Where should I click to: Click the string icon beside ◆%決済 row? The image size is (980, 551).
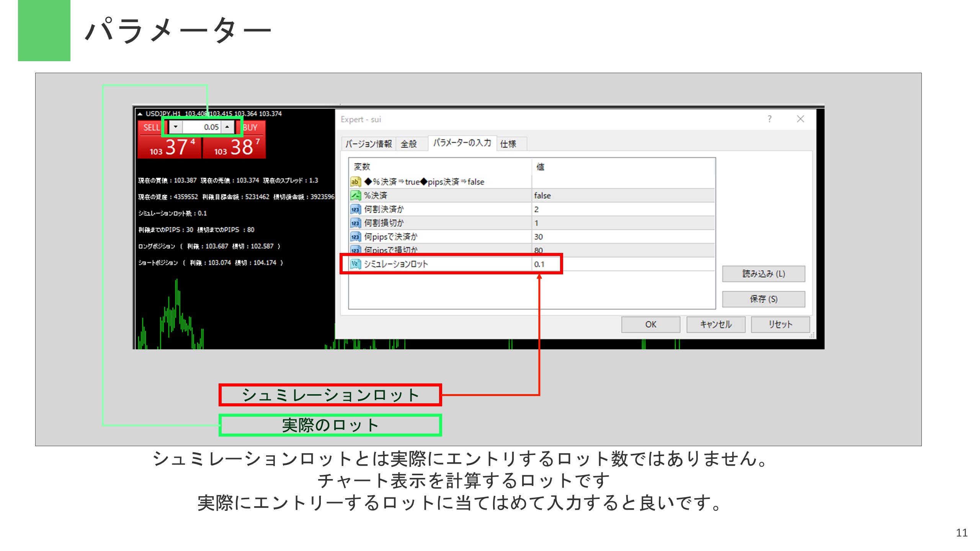355,182
